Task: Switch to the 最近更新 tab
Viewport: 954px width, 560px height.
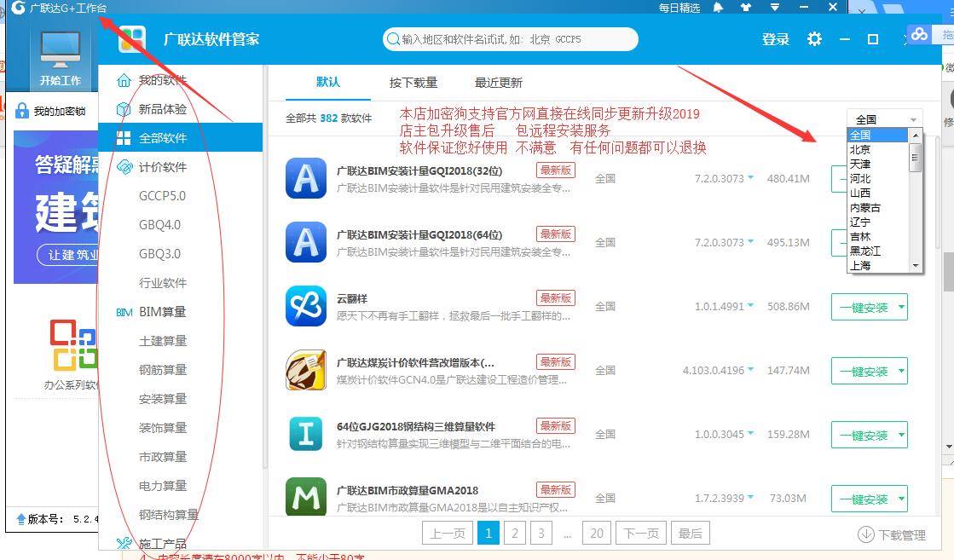Action: (499, 83)
